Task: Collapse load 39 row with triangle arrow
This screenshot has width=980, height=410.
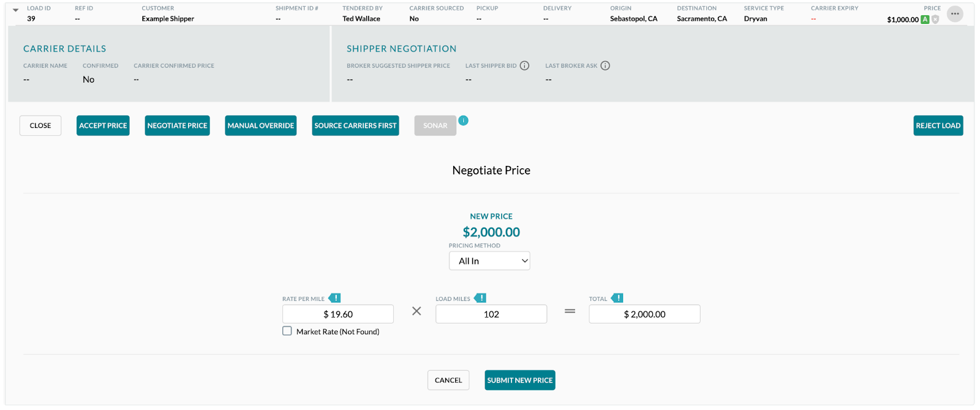Action: pyautogui.click(x=15, y=10)
